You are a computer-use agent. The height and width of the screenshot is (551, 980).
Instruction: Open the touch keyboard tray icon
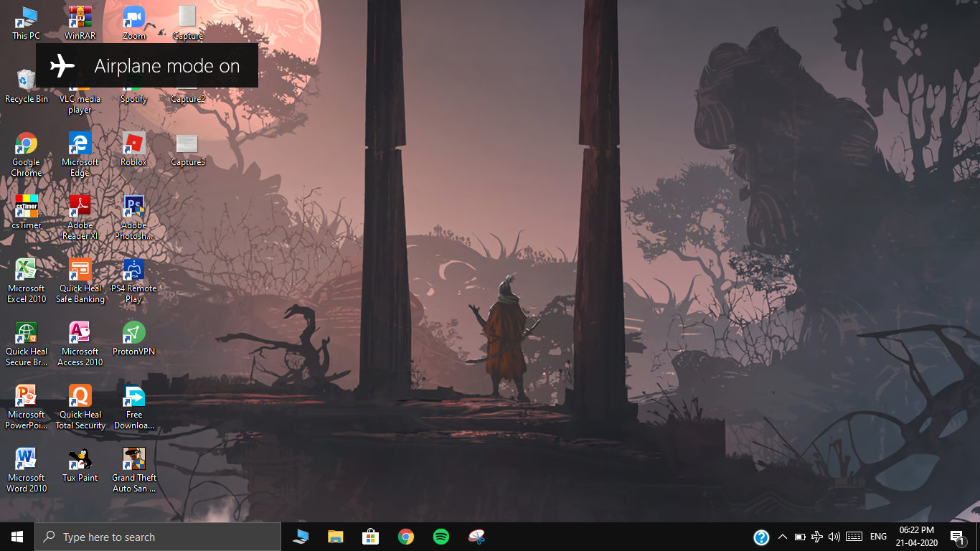[854, 537]
